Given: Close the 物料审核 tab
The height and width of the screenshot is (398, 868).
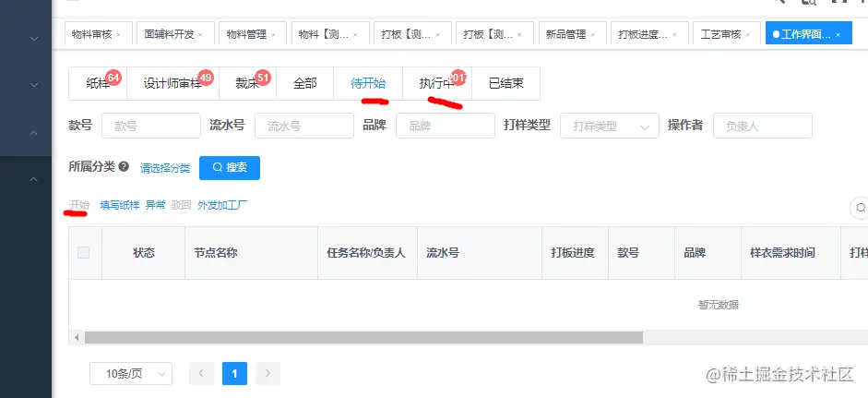Looking at the screenshot, I should coord(118,35).
